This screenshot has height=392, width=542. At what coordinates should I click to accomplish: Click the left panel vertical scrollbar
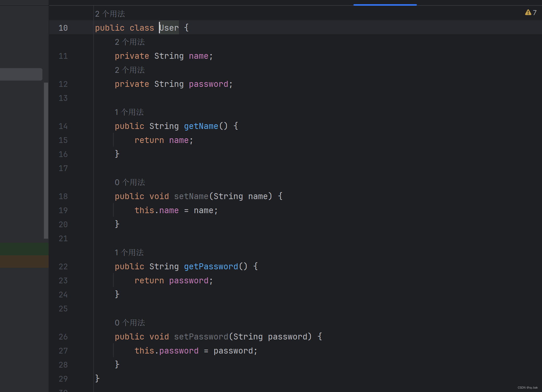tap(46, 160)
